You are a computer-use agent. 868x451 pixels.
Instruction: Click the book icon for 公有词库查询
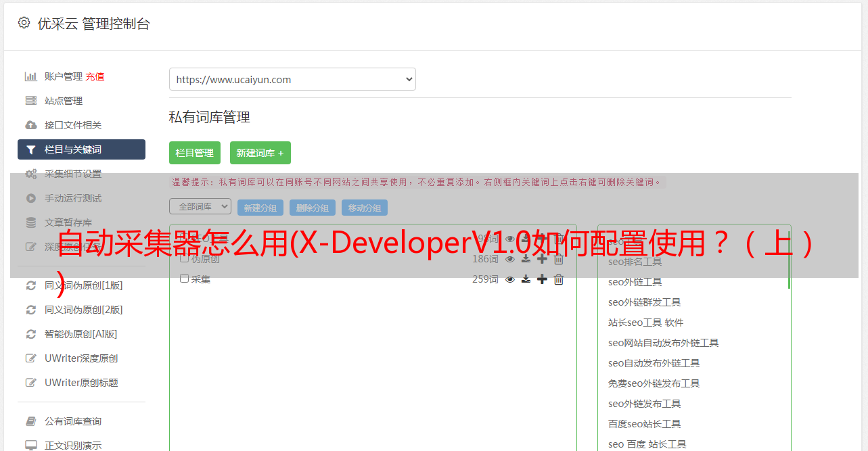coord(30,421)
